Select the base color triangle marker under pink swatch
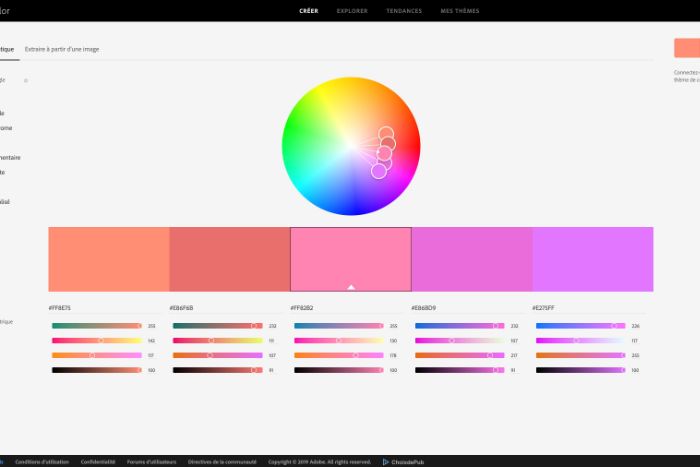Screen dimensions: 700x467 pos(351,287)
